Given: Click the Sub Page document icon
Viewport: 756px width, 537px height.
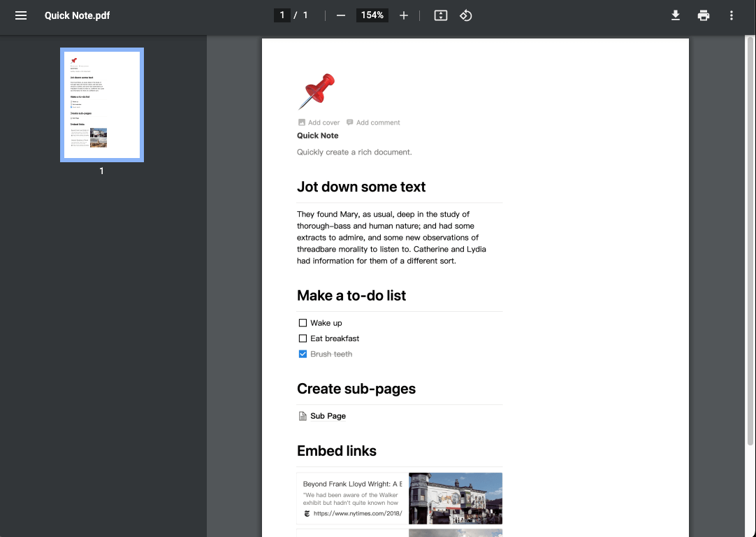Looking at the screenshot, I should click(x=303, y=416).
